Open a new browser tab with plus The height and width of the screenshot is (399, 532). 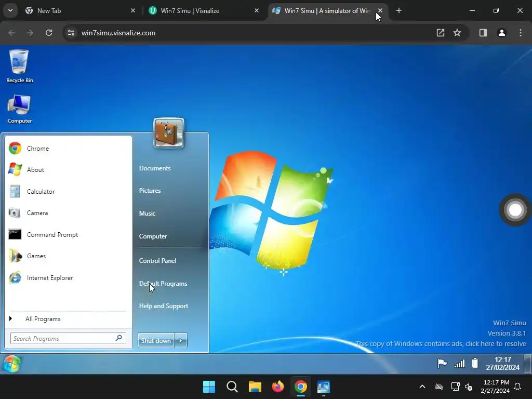tap(399, 10)
